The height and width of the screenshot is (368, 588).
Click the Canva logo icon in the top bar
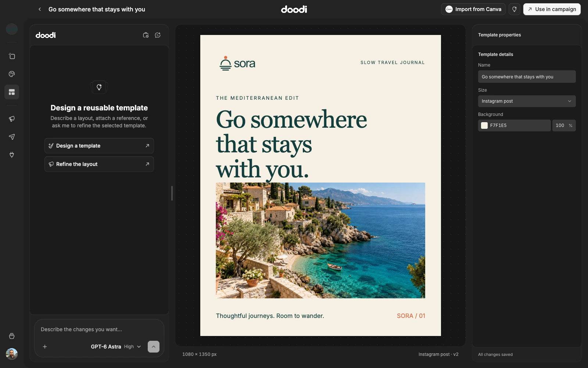[449, 9]
